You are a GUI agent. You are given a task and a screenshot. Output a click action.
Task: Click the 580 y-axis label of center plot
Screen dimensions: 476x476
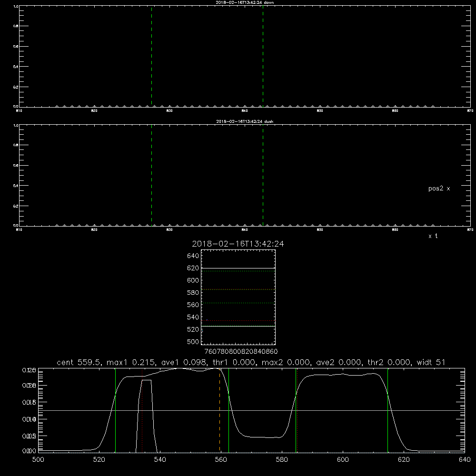[193, 293]
